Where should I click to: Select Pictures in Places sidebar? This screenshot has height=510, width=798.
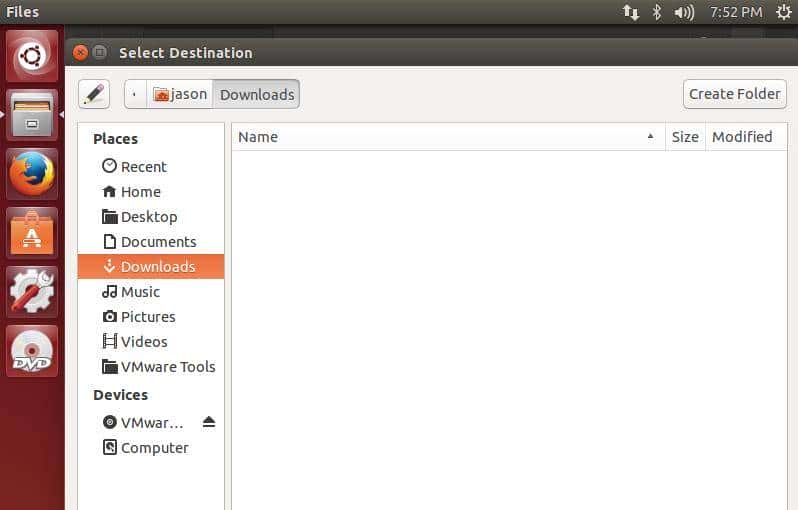pos(151,317)
